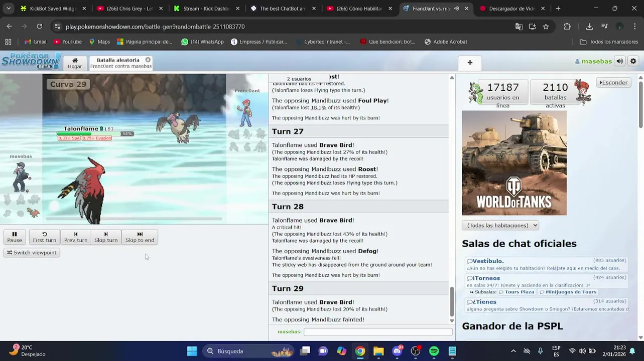This screenshot has height=361, width=644.
Task: Click the battle log scrollbar
Action: click(452, 302)
